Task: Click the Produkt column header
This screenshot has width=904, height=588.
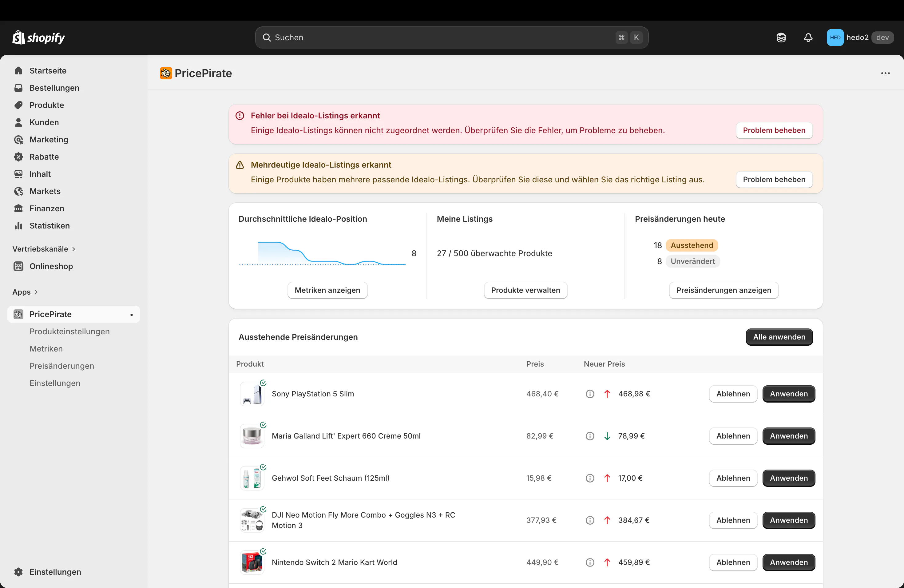Action: pyautogui.click(x=250, y=364)
